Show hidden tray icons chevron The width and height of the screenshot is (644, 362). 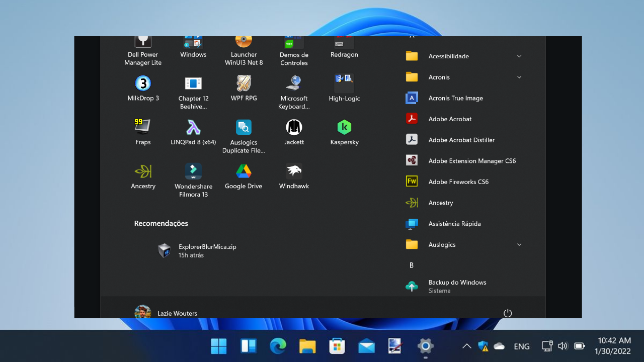click(x=466, y=346)
